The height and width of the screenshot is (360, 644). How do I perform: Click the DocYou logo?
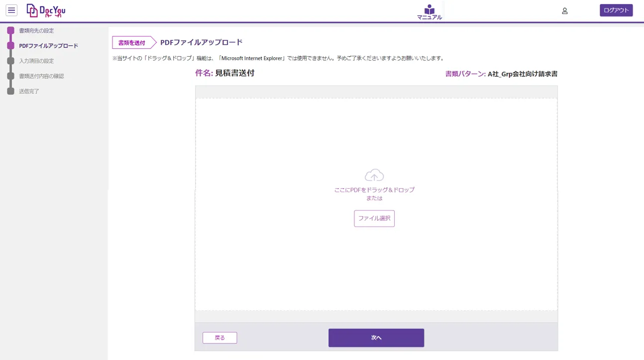[x=46, y=10]
